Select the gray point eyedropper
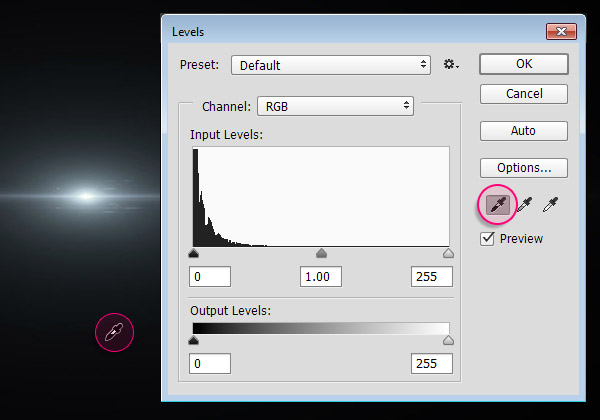The width and height of the screenshot is (600, 420). click(524, 204)
